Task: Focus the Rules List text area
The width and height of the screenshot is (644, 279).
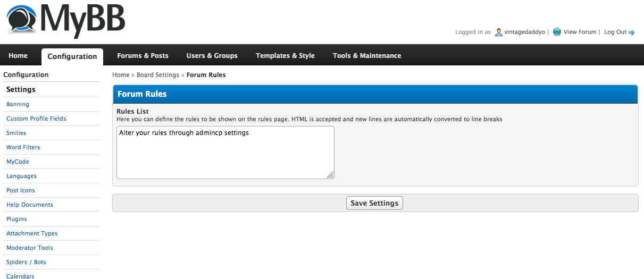Action: [225, 153]
